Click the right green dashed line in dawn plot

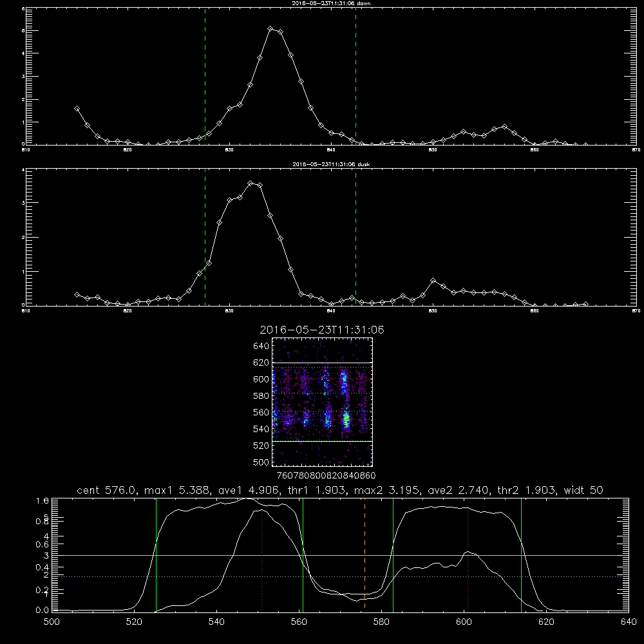(x=355, y=76)
